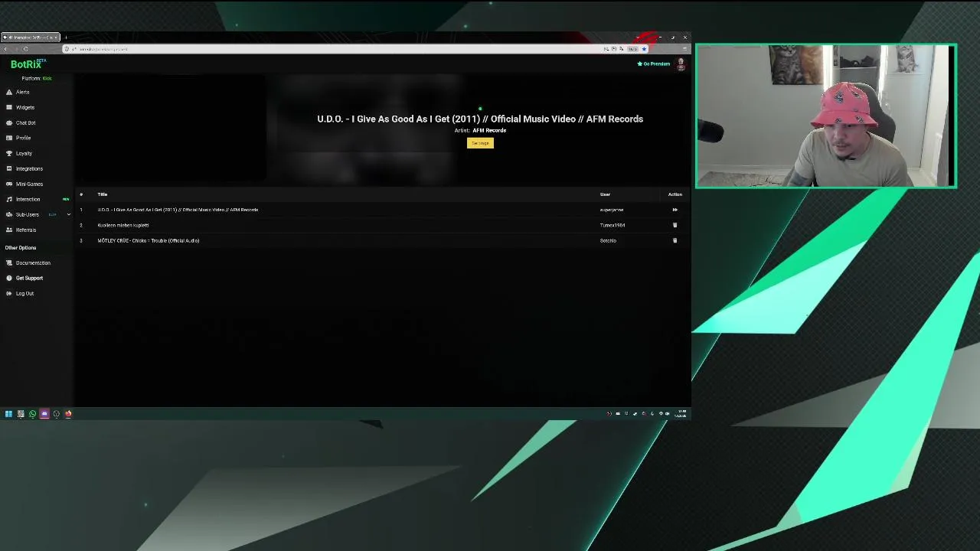Click the Tumex1984 username

[612, 225]
